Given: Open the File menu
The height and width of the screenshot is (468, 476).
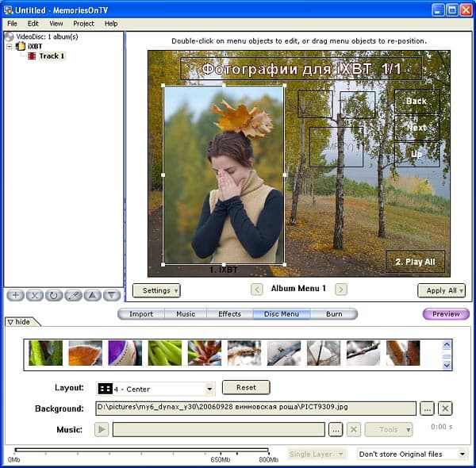Looking at the screenshot, I should pos(12,23).
